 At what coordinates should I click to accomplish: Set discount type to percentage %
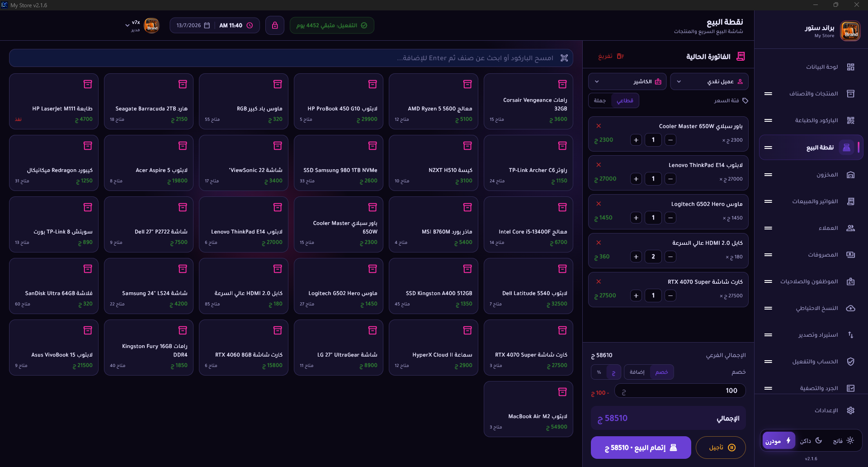[x=599, y=372]
